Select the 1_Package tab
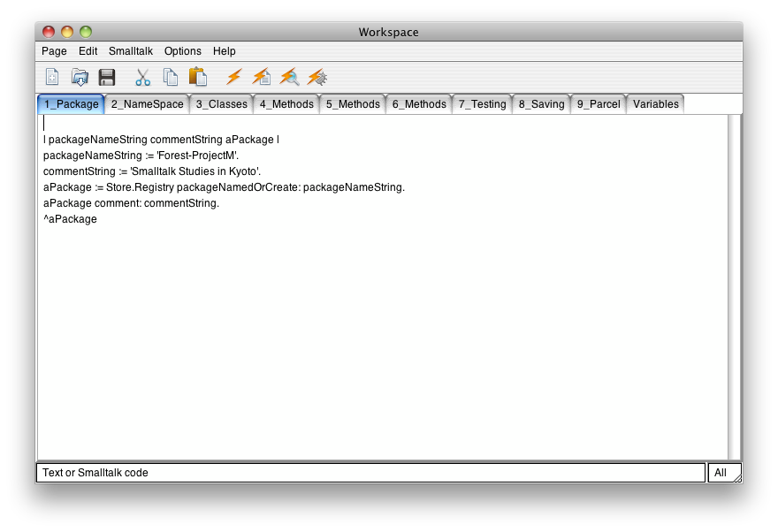778x532 pixels. coord(71,104)
